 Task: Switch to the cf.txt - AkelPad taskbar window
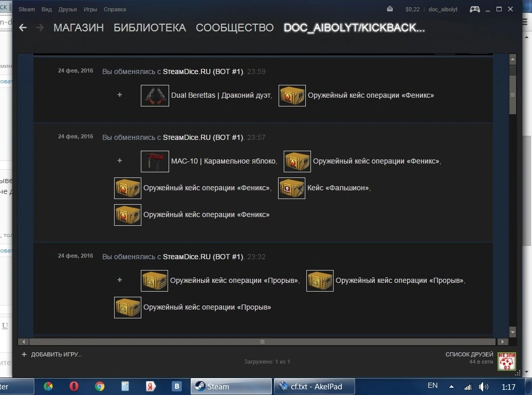tap(314, 387)
